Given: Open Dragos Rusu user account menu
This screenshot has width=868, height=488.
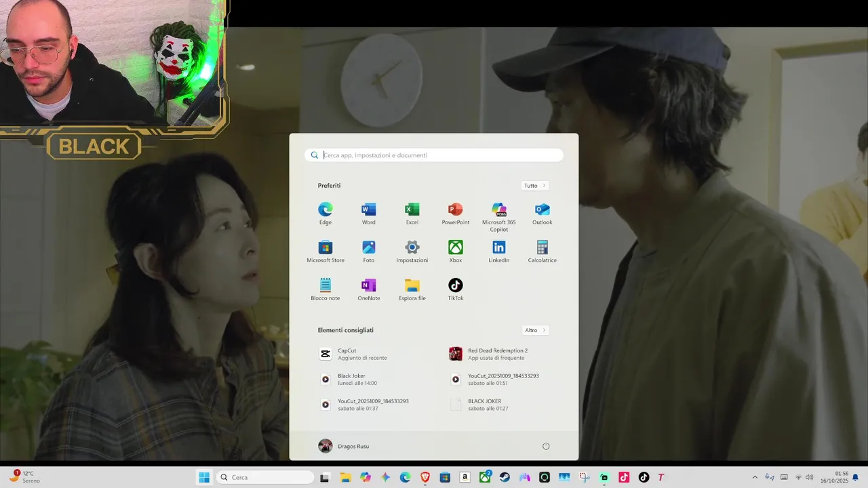Looking at the screenshot, I should [x=344, y=446].
